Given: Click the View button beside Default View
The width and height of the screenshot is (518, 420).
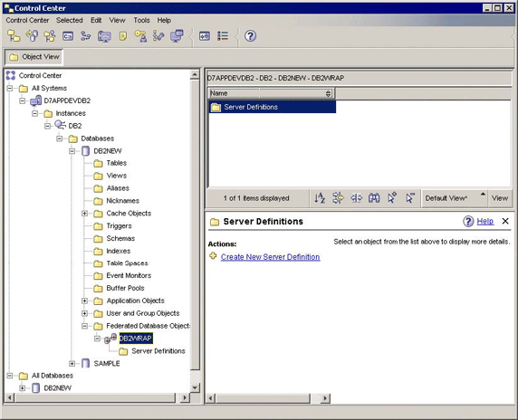Looking at the screenshot, I should tap(500, 198).
